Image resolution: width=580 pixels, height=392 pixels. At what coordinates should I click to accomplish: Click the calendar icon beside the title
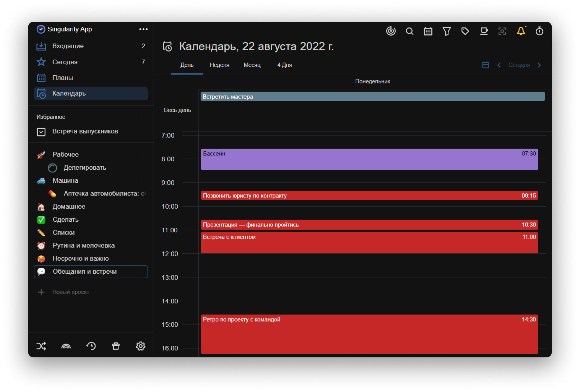(x=167, y=47)
